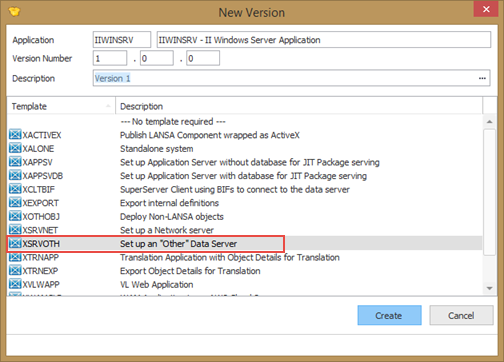Viewport: 504px width, 362px height.
Task: Click the Cancel button
Action: 461,315
